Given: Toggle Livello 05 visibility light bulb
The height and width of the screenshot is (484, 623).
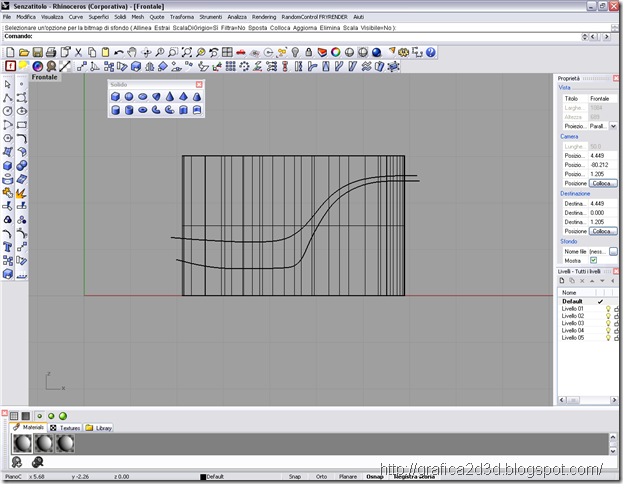Looking at the screenshot, I should pos(608,338).
